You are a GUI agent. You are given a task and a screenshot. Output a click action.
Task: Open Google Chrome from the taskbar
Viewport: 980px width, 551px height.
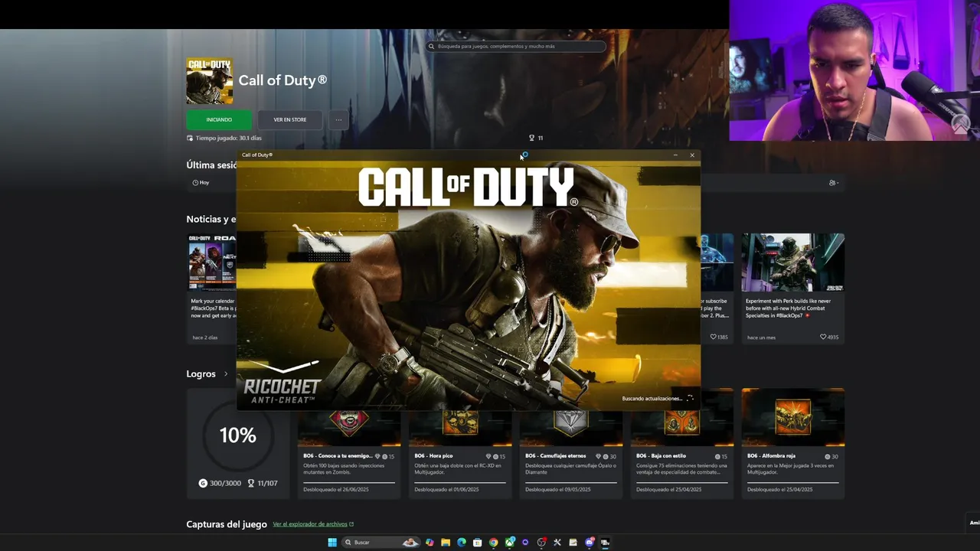point(494,543)
